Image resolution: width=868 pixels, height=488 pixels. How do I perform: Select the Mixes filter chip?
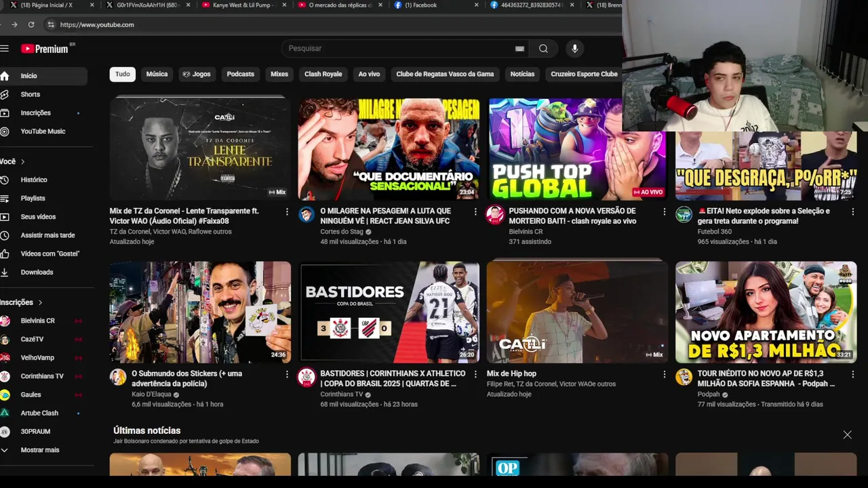[279, 74]
